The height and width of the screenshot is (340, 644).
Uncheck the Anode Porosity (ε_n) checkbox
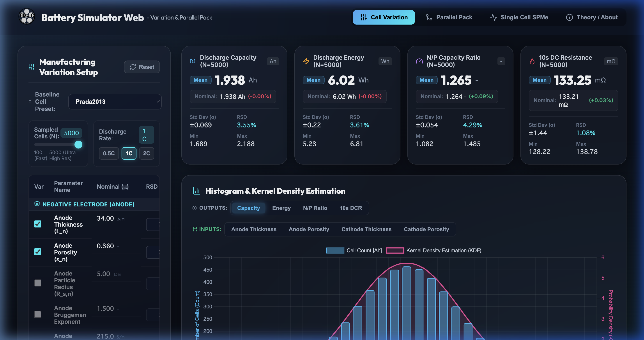pyautogui.click(x=38, y=252)
